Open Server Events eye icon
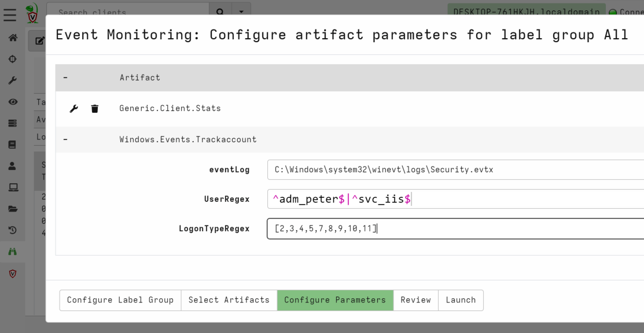 tap(12, 102)
